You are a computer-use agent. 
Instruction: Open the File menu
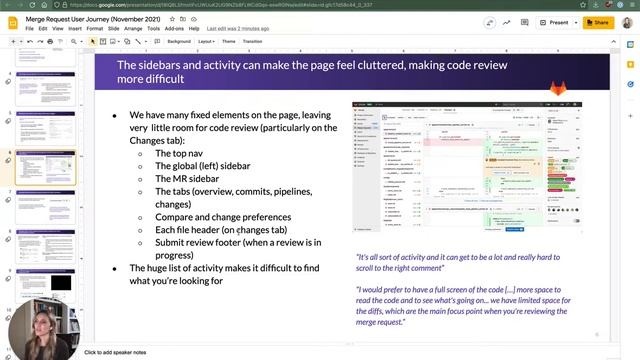[x=29, y=29]
